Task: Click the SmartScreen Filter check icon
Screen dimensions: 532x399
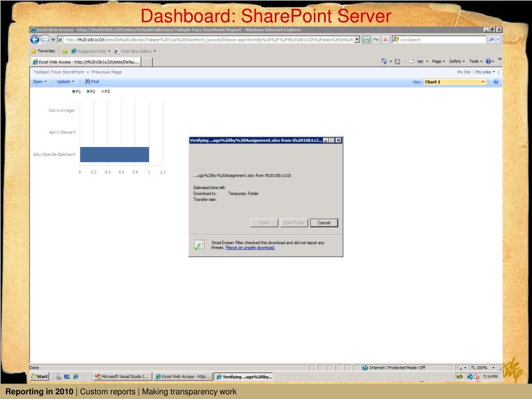Action: tap(199, 245)
